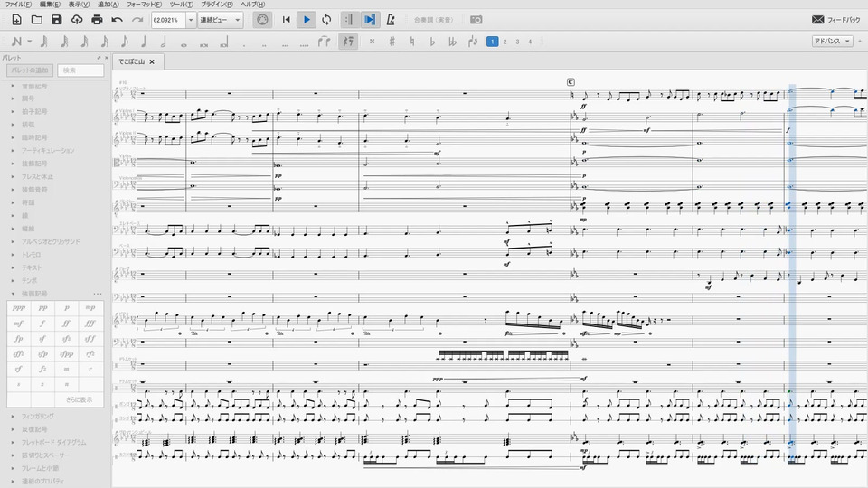Flip note stem direction
Screen dimensions: 868x488
pos(472,42)
